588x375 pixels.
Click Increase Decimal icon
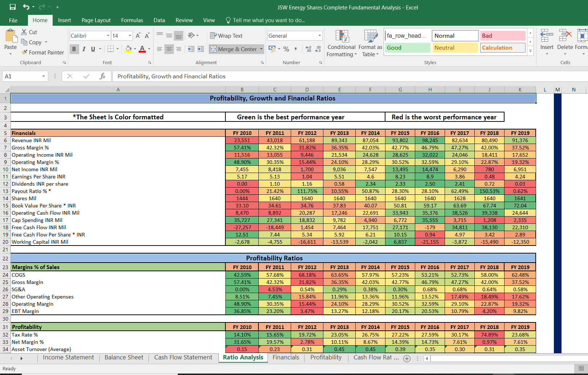point(309,49)
